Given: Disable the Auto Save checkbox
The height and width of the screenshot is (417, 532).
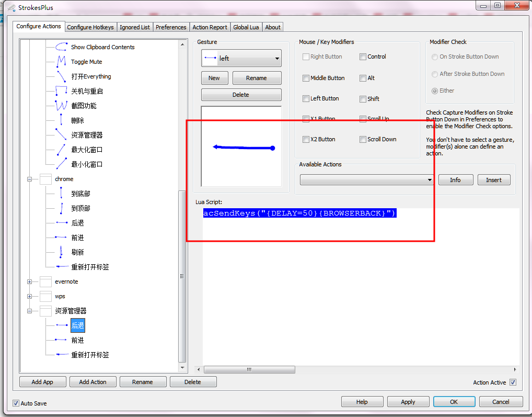Looking at the screenshot, I should [x=16, y=403].
